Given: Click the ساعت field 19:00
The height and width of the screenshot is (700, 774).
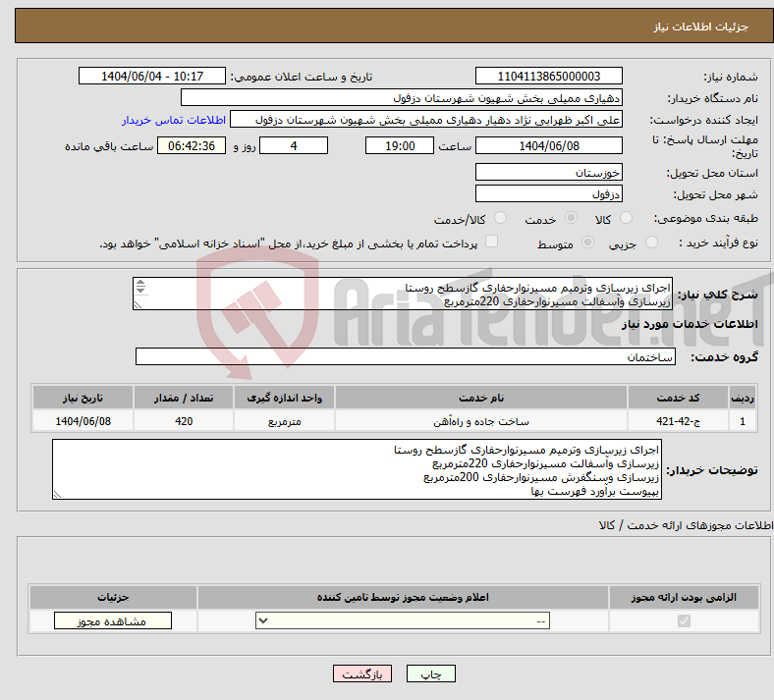Looking at the screenshot, I should point(400,146).
